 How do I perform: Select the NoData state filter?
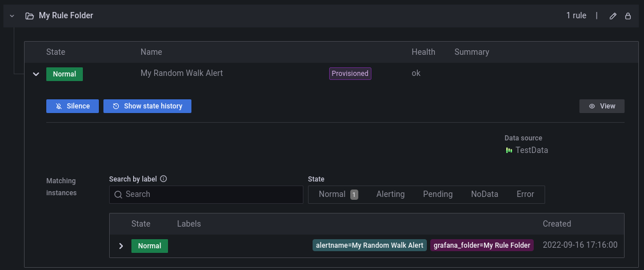[485, 194]
